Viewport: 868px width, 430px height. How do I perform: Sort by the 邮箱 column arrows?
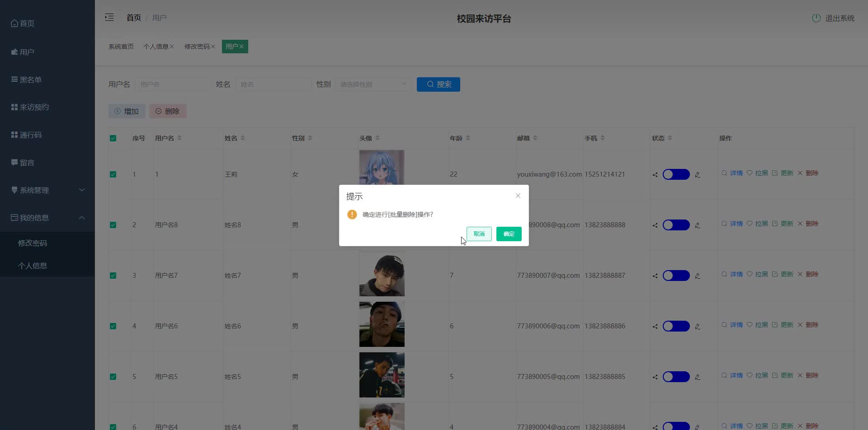535,138
